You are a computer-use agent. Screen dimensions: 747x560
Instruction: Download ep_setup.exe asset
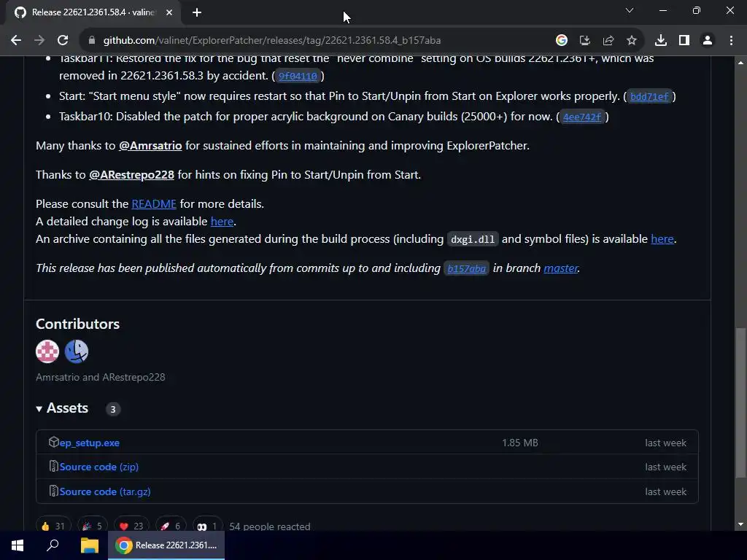(90, 443)
